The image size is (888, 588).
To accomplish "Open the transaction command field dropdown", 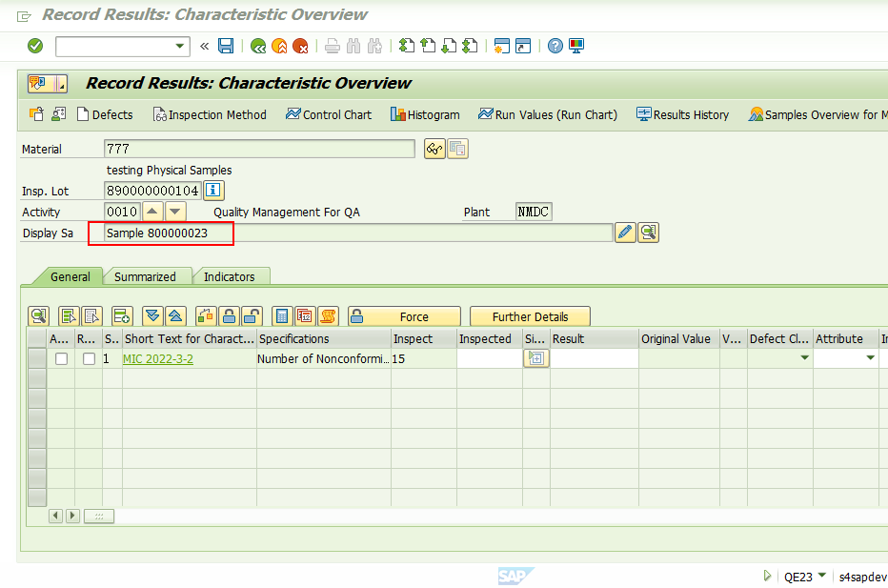I will tap(179, 46).
